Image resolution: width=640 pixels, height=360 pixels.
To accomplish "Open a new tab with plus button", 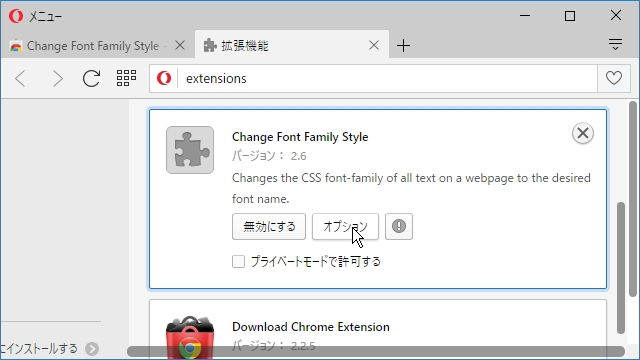I will coord(403,45).
